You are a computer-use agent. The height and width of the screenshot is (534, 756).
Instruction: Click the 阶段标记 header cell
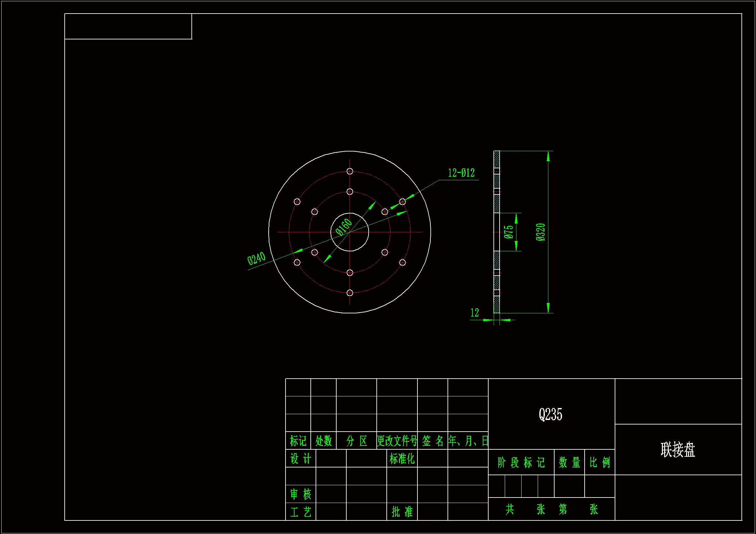(x=521, y=463)
